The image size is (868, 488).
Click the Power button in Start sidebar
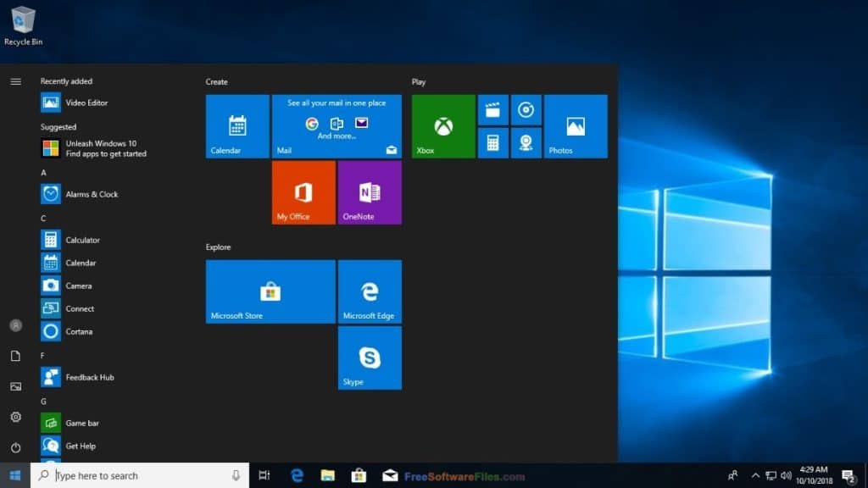click(x=15, y=447)
